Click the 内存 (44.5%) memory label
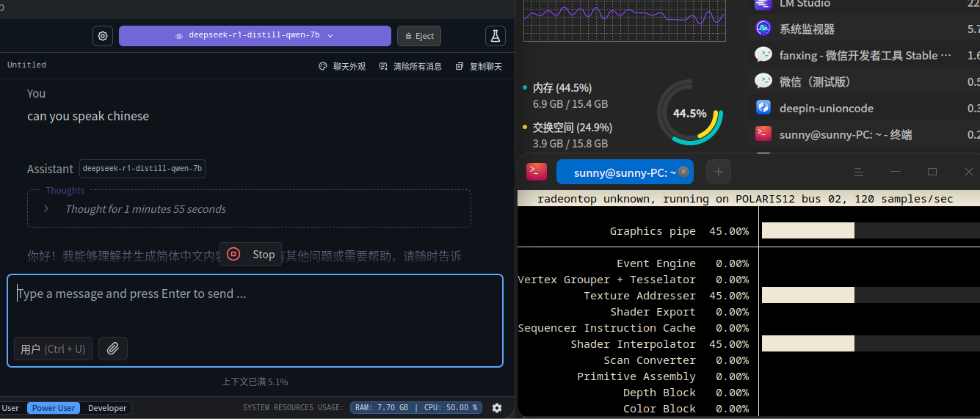This screenshot has height=419, width=980. [562, 87]
